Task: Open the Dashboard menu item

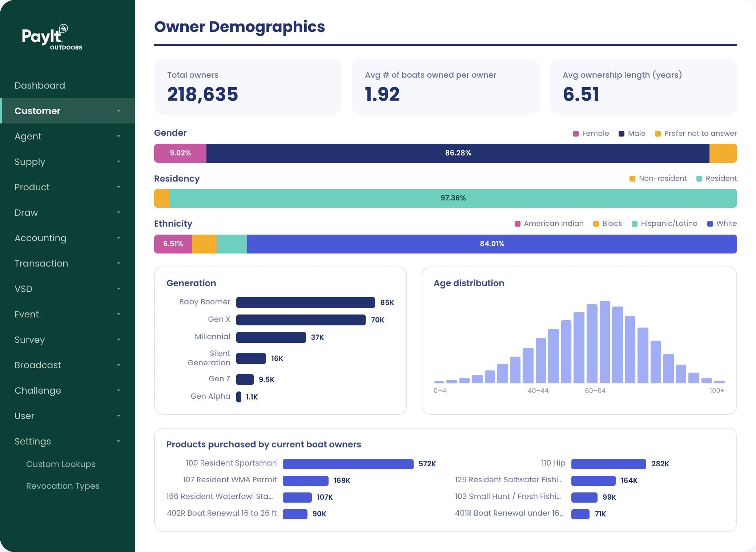Action: tap(40, 85)
